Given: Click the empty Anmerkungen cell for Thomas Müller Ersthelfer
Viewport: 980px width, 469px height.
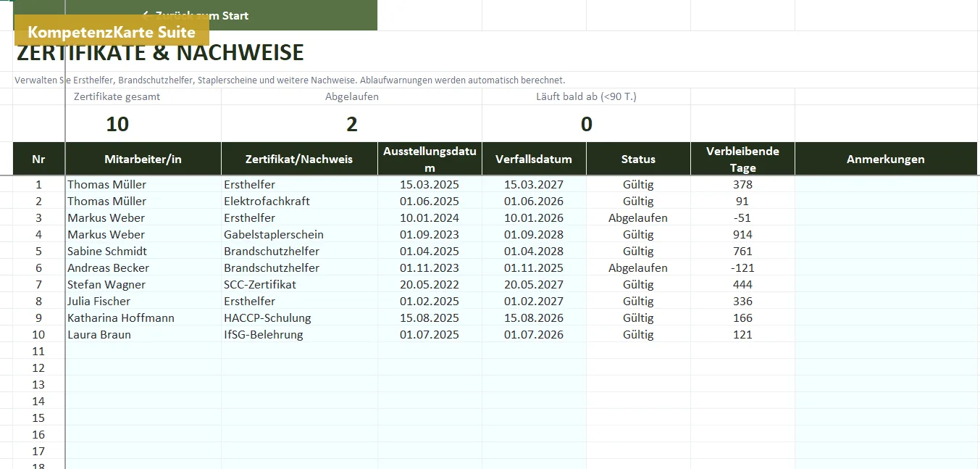Looking at the screenshot, I should [x=886, y=184].
